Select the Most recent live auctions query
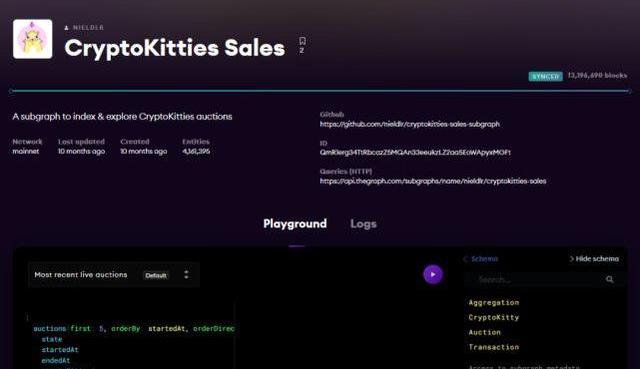Screen dimensions: 640x369 (x=81, y=275)
